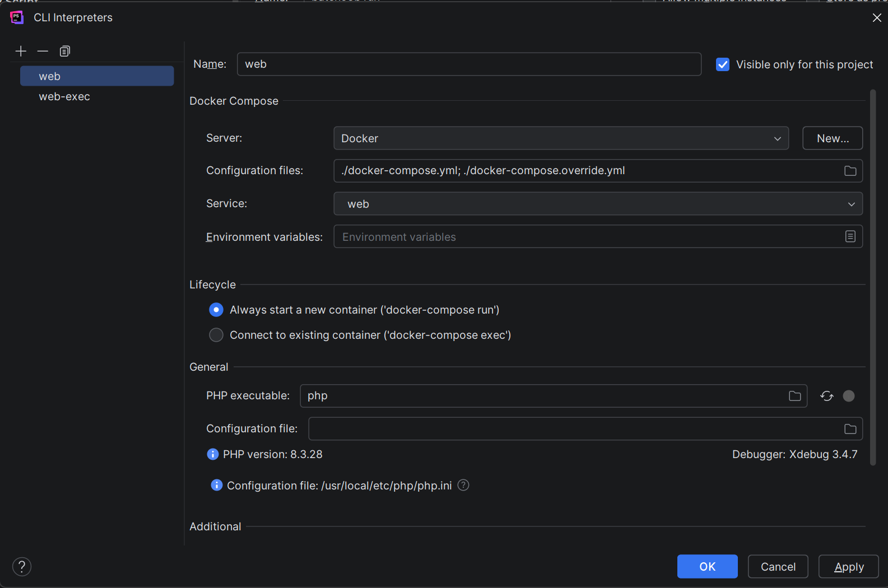
Task: Click folder icon in PHP executable field
Action: 794,396
